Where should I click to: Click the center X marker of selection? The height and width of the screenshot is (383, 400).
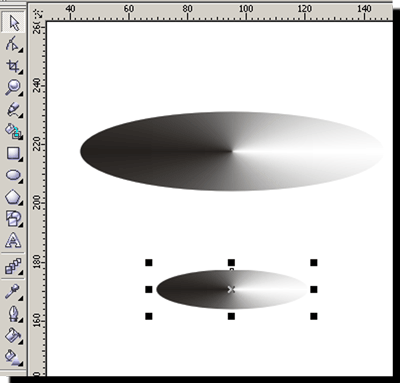[x=231, y=289]
